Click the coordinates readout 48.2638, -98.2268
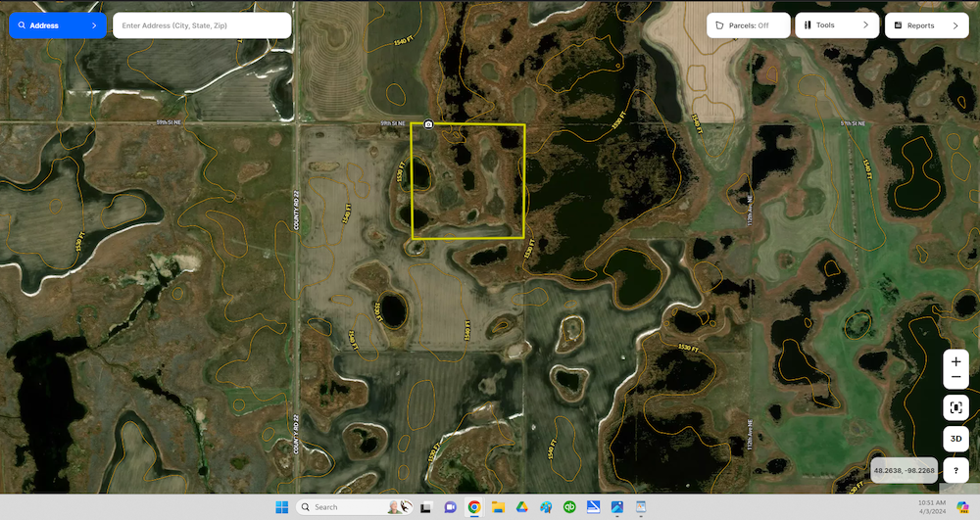 tap(904, 471)
